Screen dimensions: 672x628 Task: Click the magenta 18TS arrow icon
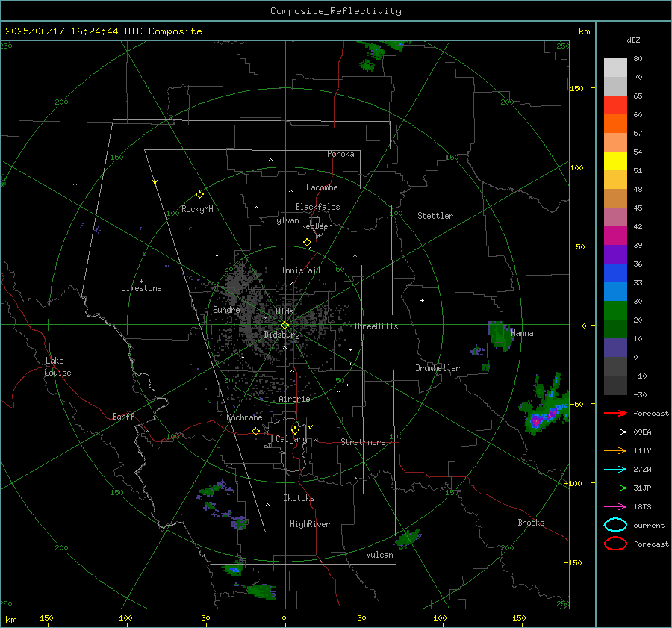615,507
